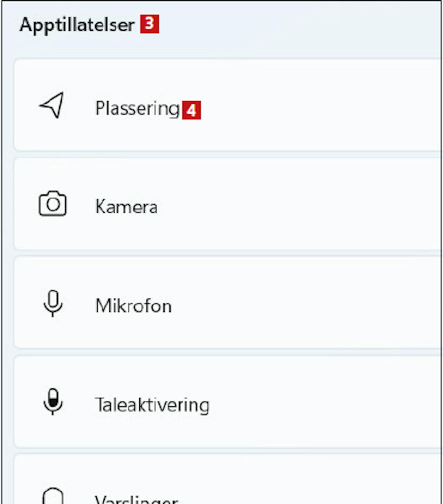Image resolution: width=443 pixels, height=504 pixels.
Task: Click the partially visible Varslinger label
Action: pos(136,499)
